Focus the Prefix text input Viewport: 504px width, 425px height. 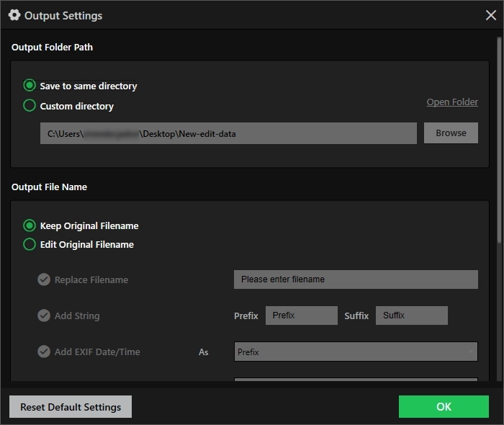click(301, 316)
